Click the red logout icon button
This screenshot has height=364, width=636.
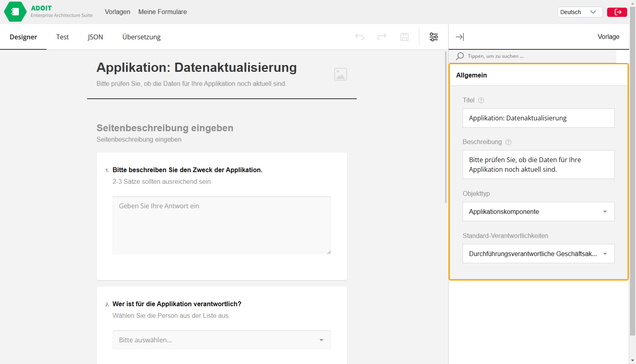pos(617,12)
